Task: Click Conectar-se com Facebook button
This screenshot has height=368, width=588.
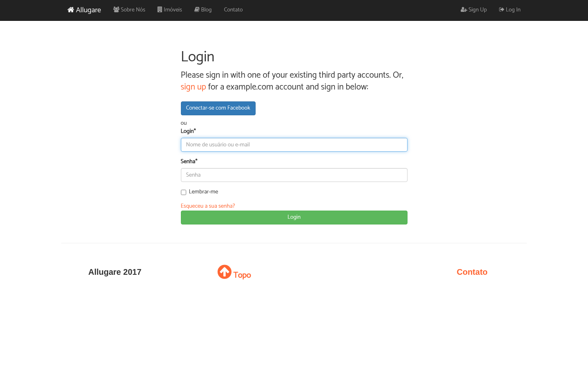Action: (x=218, y=108)
